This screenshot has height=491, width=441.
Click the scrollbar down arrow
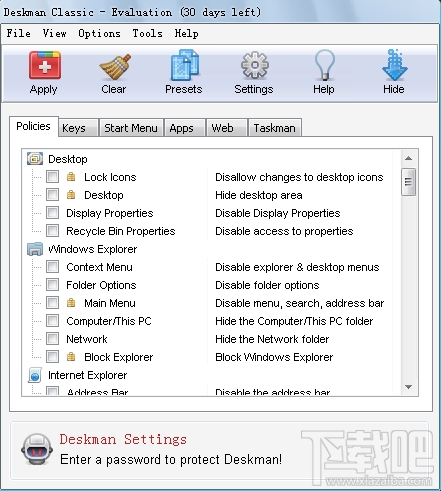pyautogui.click(x=408, y=387)
